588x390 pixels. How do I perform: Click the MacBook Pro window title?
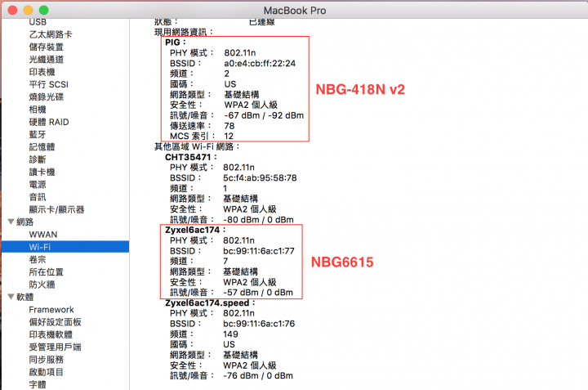(295, 11)
